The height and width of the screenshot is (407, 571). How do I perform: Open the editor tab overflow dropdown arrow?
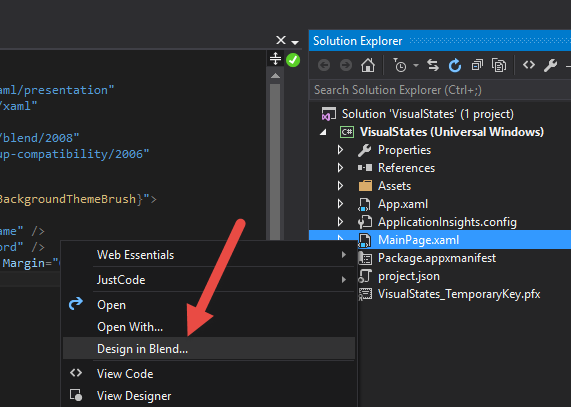click(295, 43)
